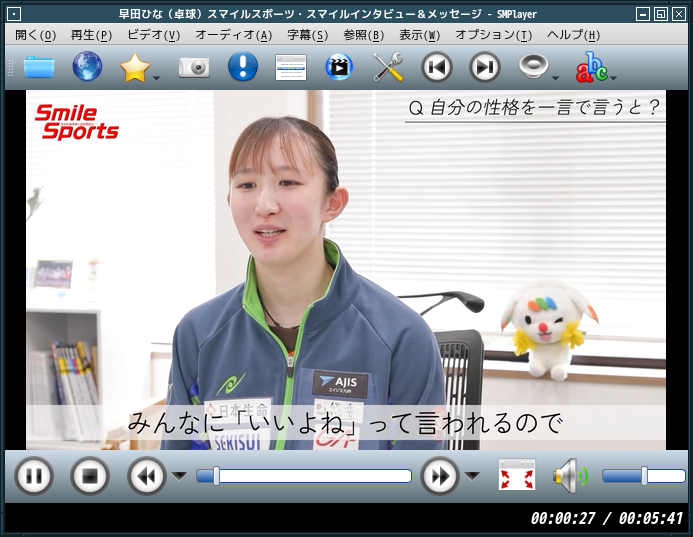The height and width of the screenshot is (537, 693).
Task: Open the オーディオ(A) menu
Action: [x=234, y=35]
